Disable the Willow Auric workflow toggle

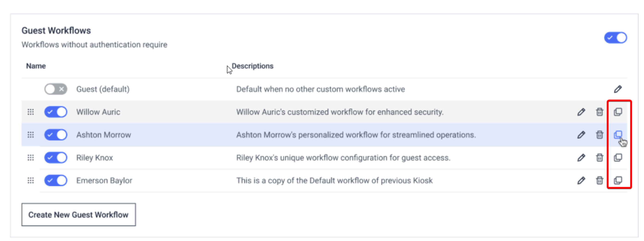tap(55, 112)
